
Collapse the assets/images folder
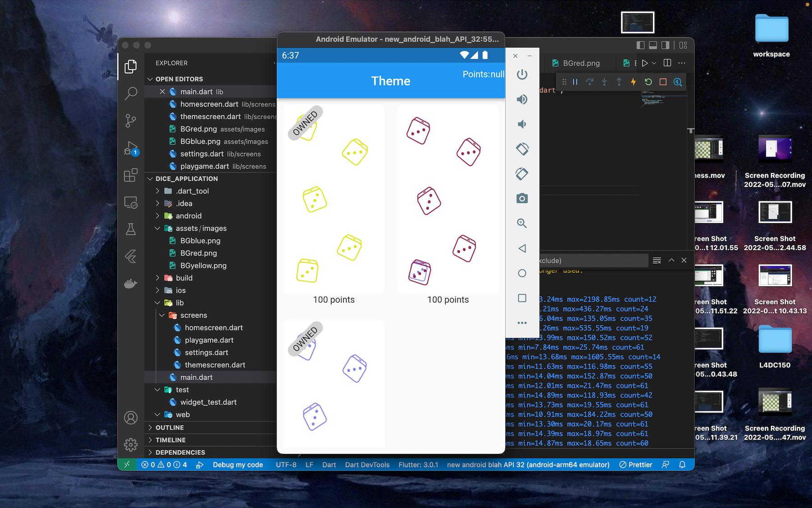210,228
